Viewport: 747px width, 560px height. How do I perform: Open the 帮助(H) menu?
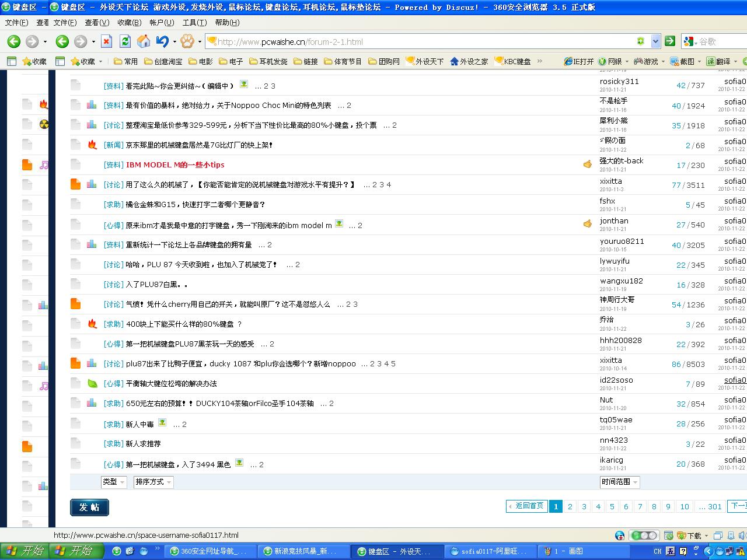227,22
